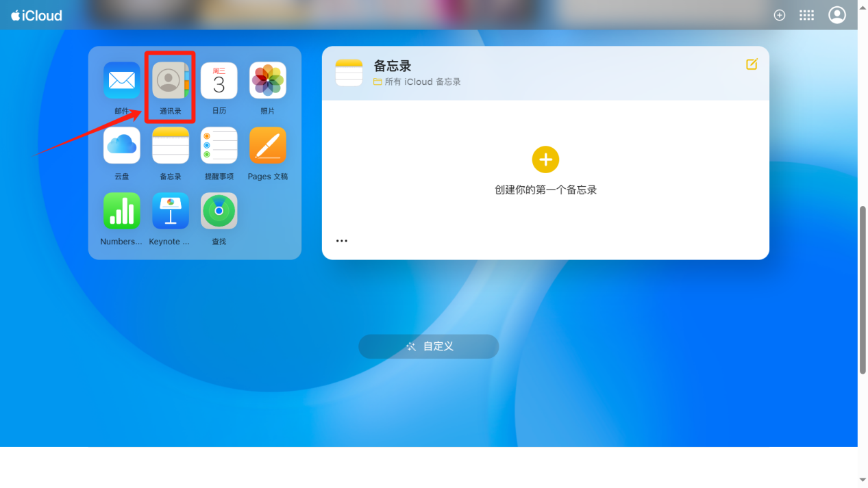The width and height of the screenshot is (868, 488).
Task: Click the circled plus icon in header
Action: 780,15
